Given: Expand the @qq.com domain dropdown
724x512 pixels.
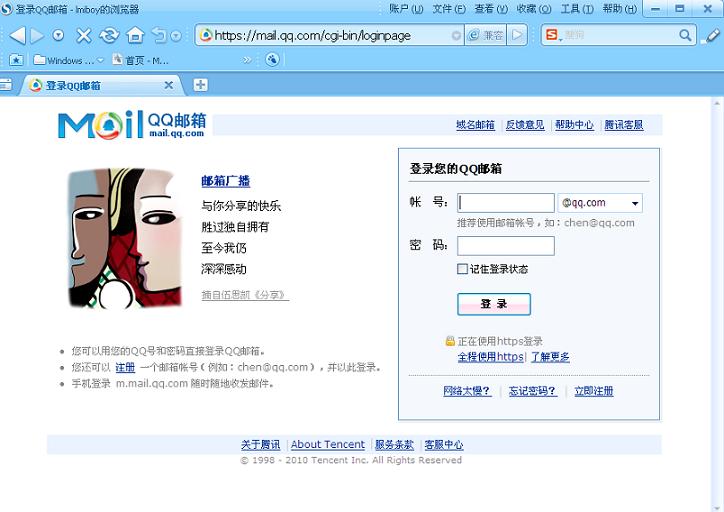Looking at the screenshot, I should [634, 204].
